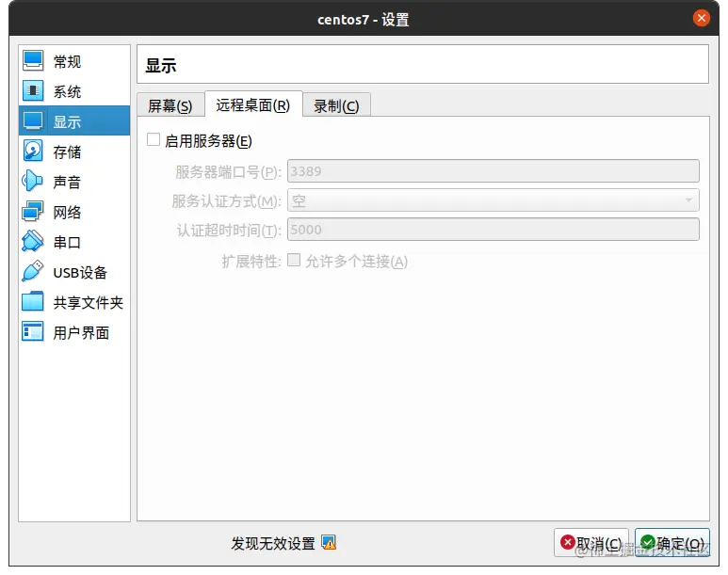This screenshot has width=728, height=575.
Task: Select the USB设备 label in the sidebar
Action: tap(80, 273)
